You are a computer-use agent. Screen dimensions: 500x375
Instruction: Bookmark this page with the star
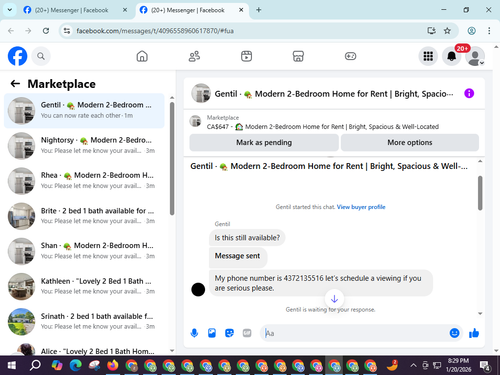pyautogui.click(x=447, y=31)
